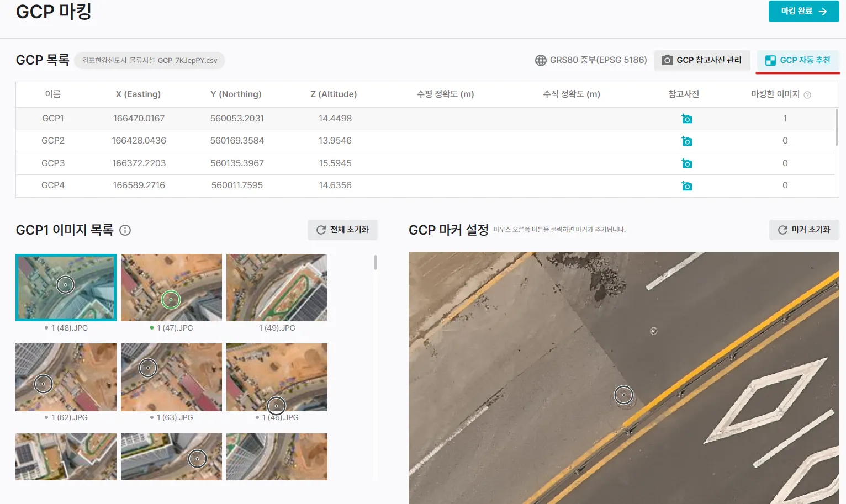Image resolution: width=846 pixels, height=504 pixels.
Task: Open reference photo for GCP4
Action: pyautogui.click(x=686, y=186)
